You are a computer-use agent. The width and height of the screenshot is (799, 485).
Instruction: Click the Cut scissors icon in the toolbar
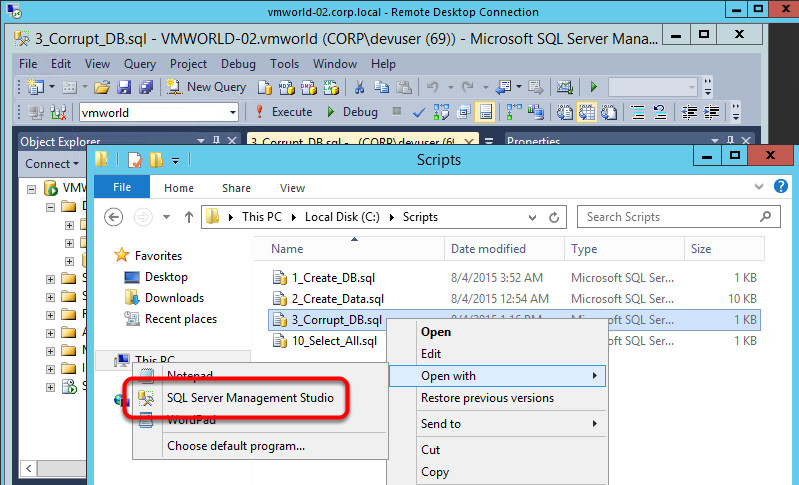pos(359,87)
